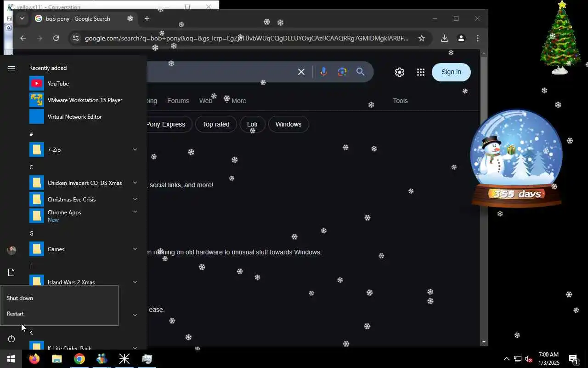Image resolution: width=588 pixels, height=368 pixels.
Task: Open the snowflake app in taskbar
Action: click(x=124, y=359)
